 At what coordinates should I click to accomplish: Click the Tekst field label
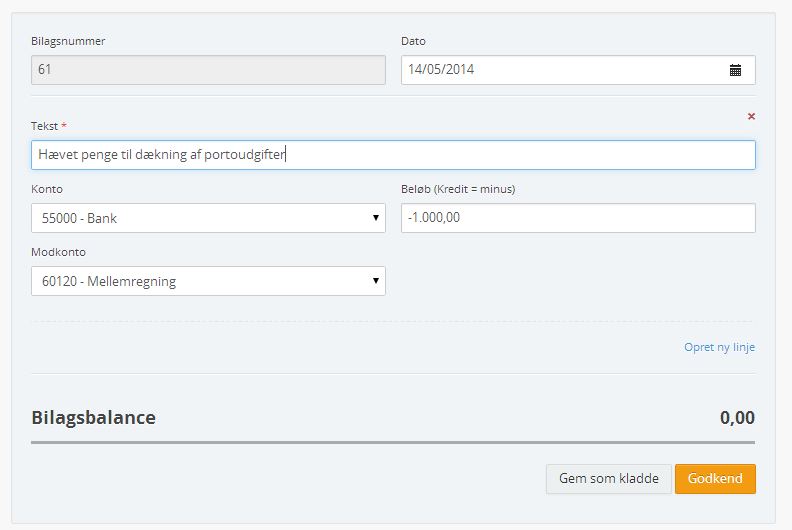tap(44, 126)
